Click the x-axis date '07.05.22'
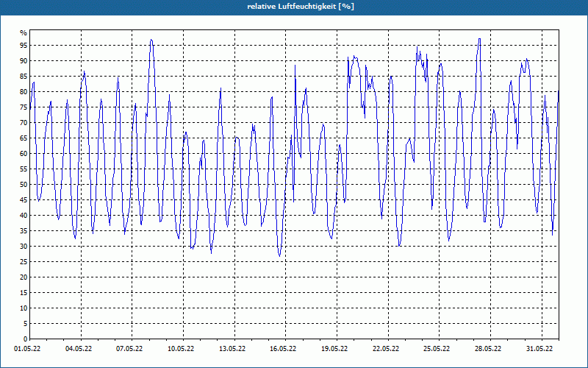The image size is (588, 368). [129, 349]
